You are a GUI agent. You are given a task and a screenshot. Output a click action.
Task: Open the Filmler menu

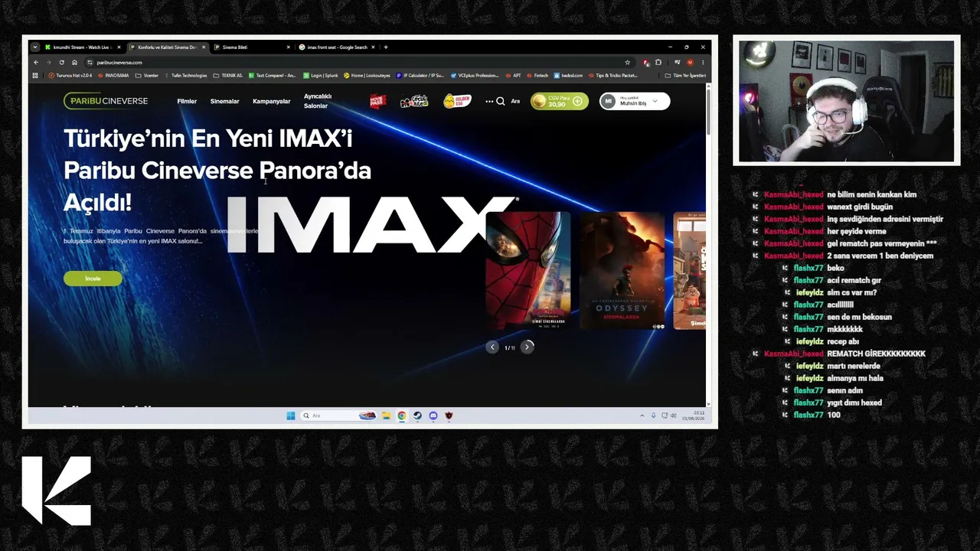coord(187,101)
